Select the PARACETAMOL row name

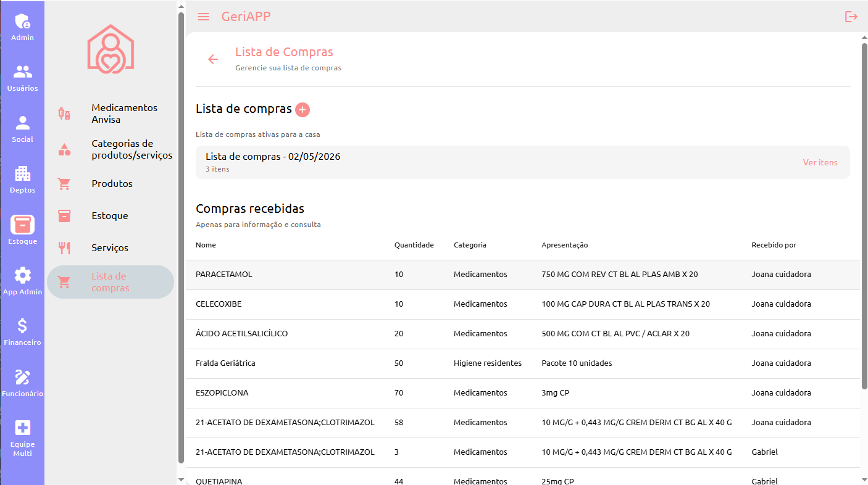click(x=224, y=275)
